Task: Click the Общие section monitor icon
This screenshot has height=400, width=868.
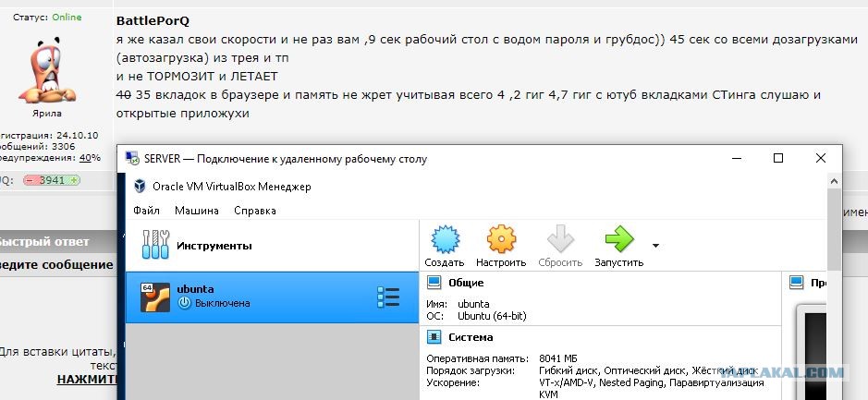Action: (x=434, y=283)
